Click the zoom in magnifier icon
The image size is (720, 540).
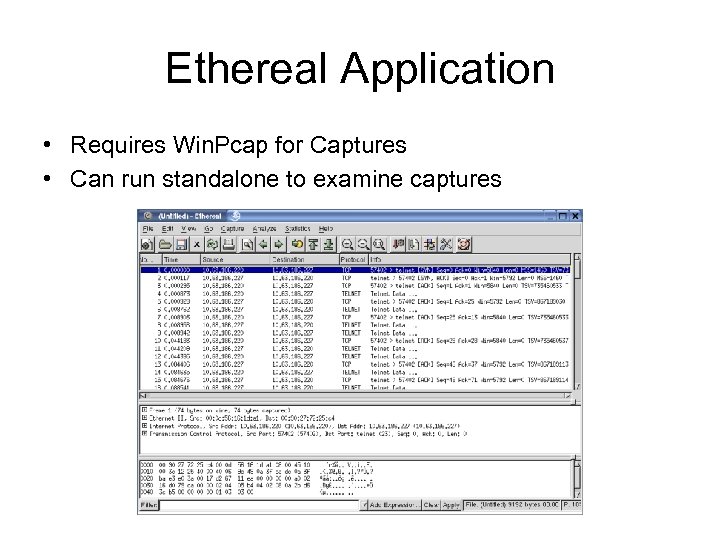(x=348, y=244)
